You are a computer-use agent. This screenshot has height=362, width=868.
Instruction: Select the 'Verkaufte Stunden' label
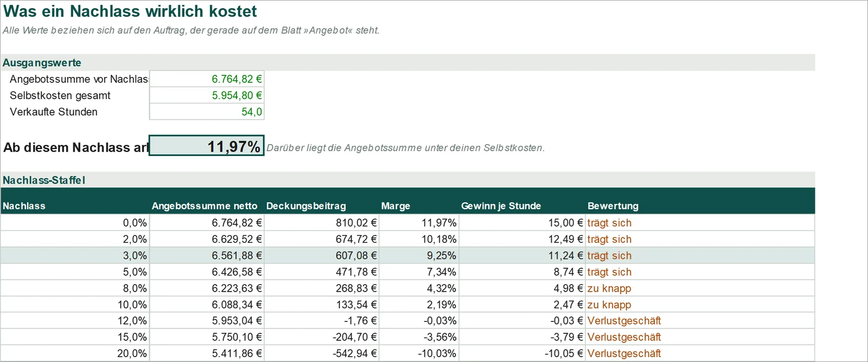(x=54, y=112)
